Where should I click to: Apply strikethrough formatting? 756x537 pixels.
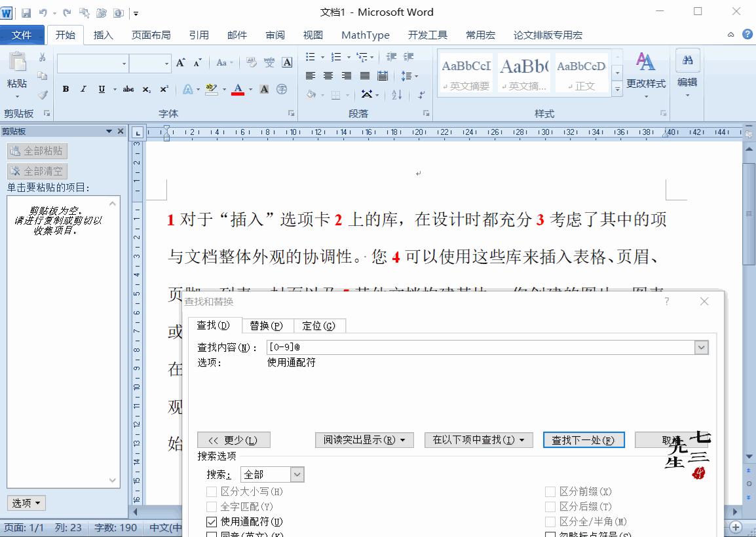pos(128,89)
